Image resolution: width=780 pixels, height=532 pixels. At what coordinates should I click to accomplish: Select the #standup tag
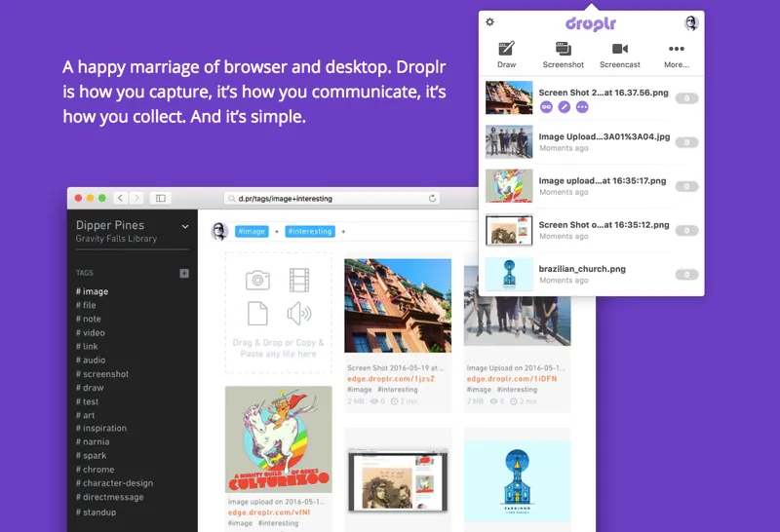coord(96,513)
